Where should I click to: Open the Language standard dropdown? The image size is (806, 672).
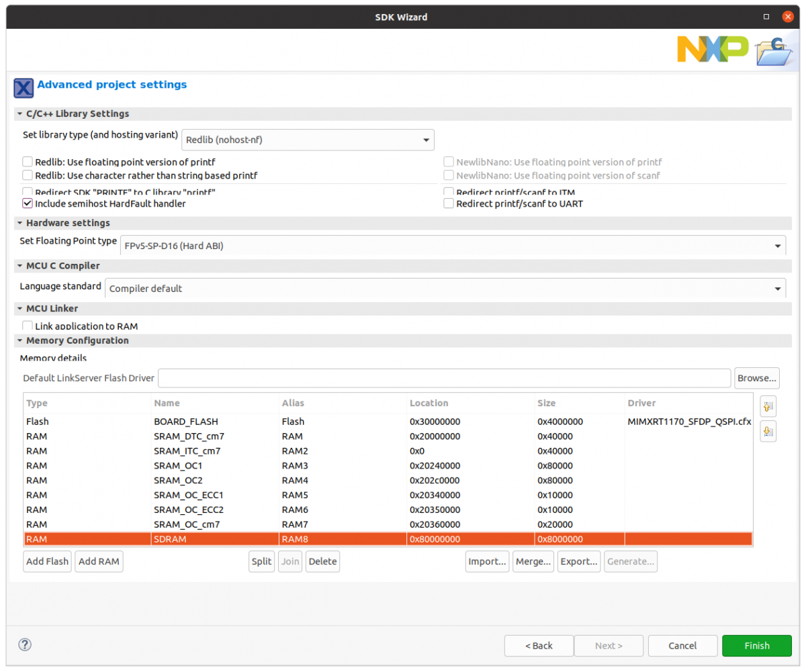click(445, 289)
